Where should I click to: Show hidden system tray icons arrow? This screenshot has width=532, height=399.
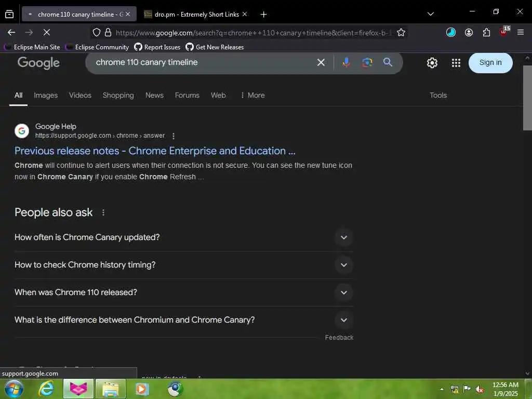[442, 389]
